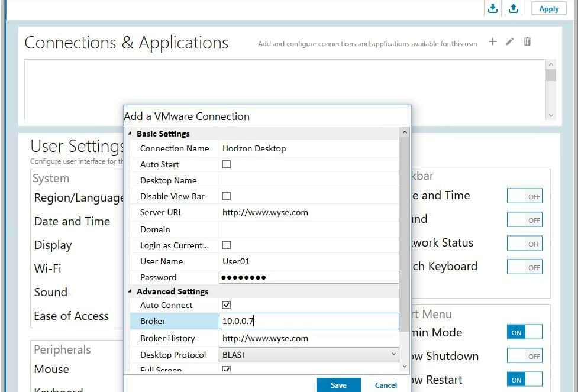This screenshot has width=578, height=392.
Task: Click the Server URL field
Action: (x=309, y=212)
